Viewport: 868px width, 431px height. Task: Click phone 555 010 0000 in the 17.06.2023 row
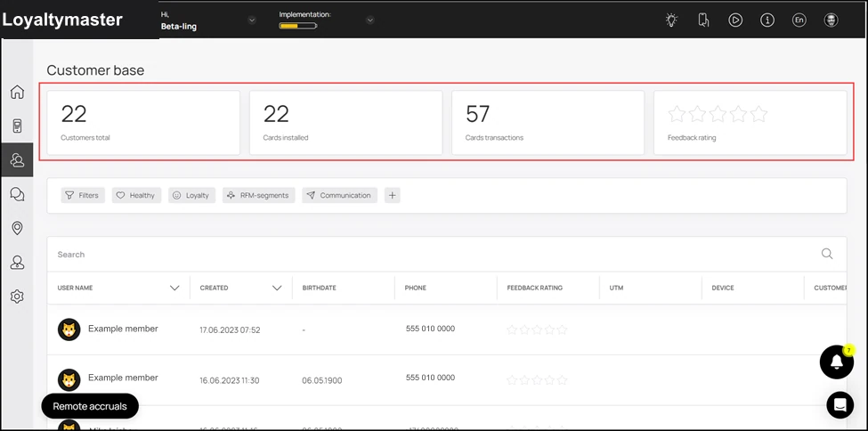coord(430,329)
